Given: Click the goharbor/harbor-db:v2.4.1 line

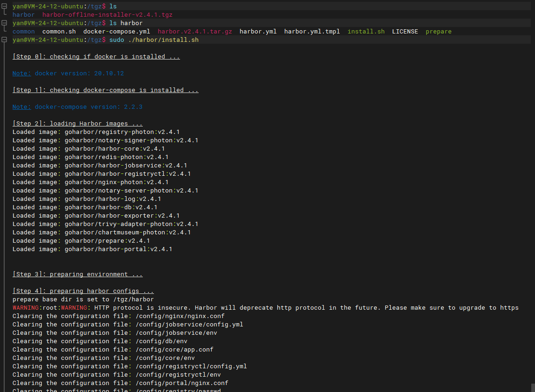Looking at the screenshot, I should coord(85,207).
